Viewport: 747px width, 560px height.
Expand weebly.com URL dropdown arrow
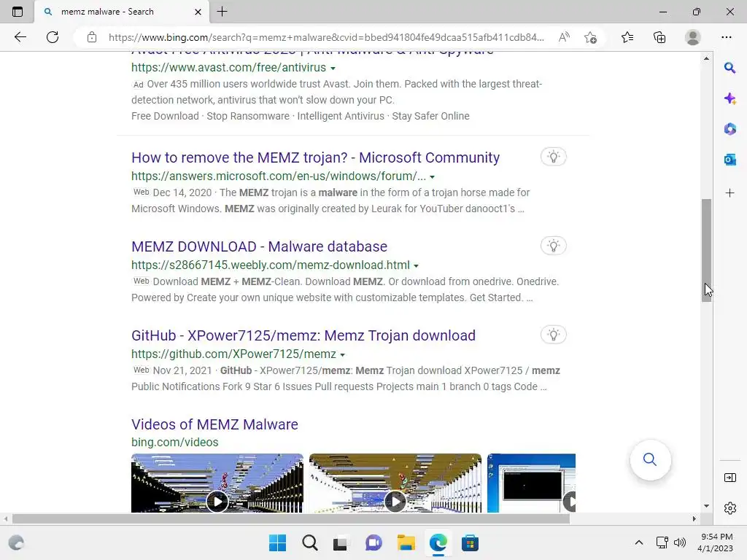(x=416, y=266)
